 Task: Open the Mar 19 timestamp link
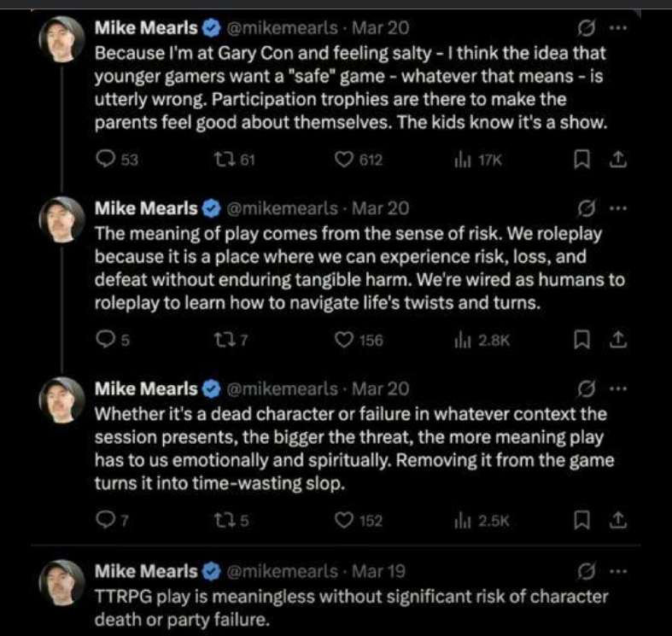[x=378, y=571]
